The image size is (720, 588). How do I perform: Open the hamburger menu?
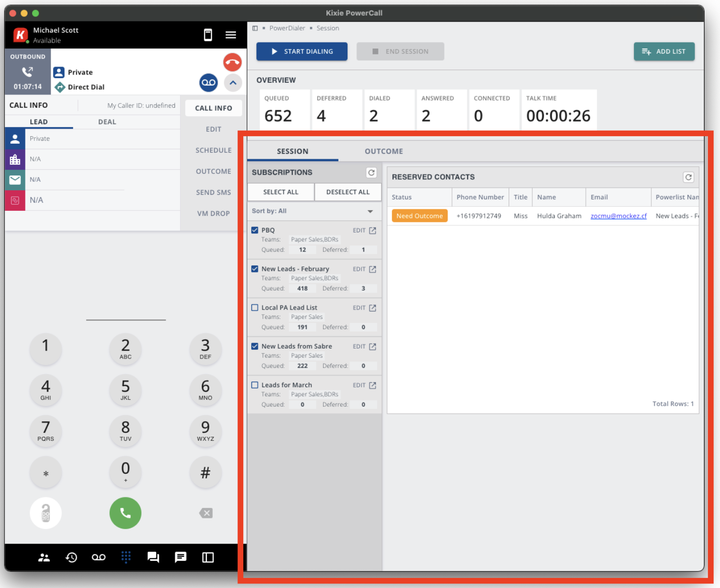click(231, 35)
